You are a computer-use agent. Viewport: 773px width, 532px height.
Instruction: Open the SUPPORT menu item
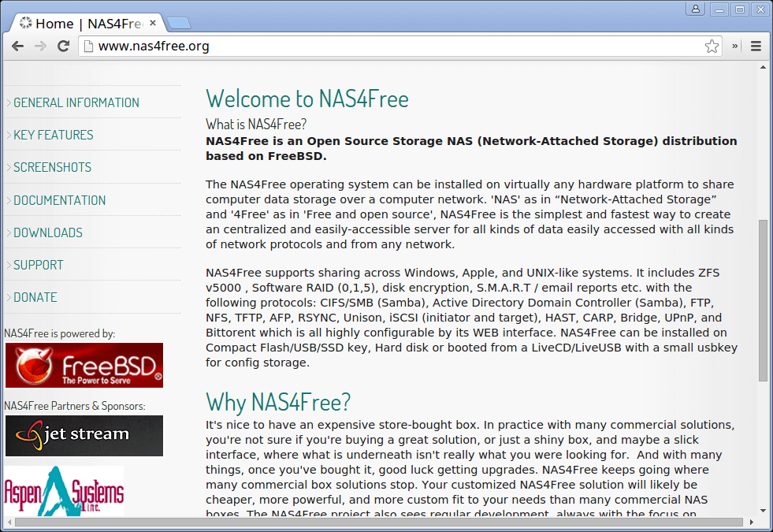(38, 266)
